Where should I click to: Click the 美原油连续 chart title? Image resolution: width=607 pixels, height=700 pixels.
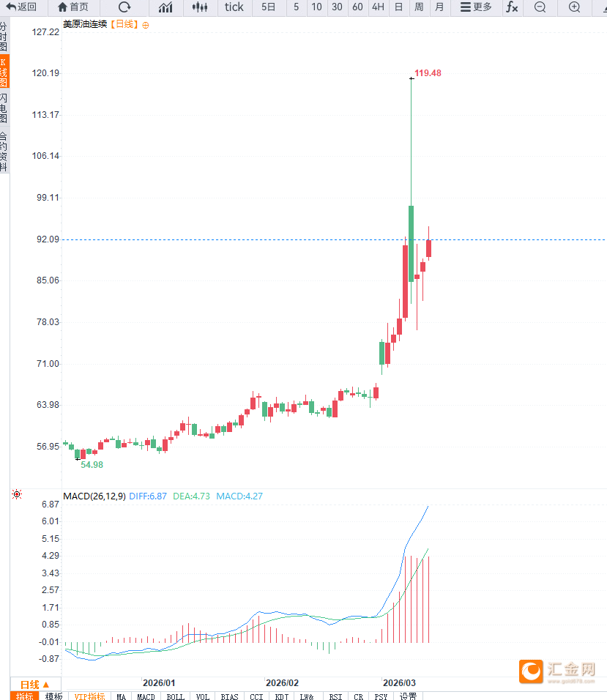(x=85, y=25)
